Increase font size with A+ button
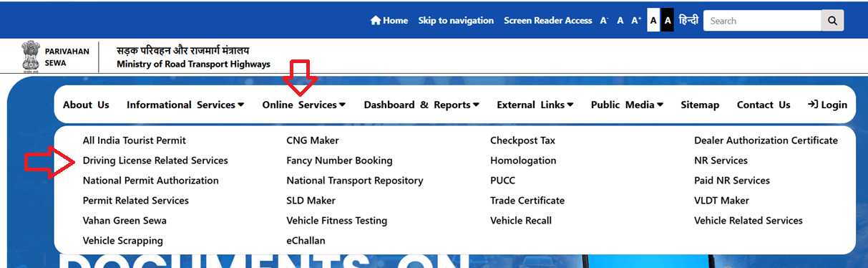 [636, 21]
